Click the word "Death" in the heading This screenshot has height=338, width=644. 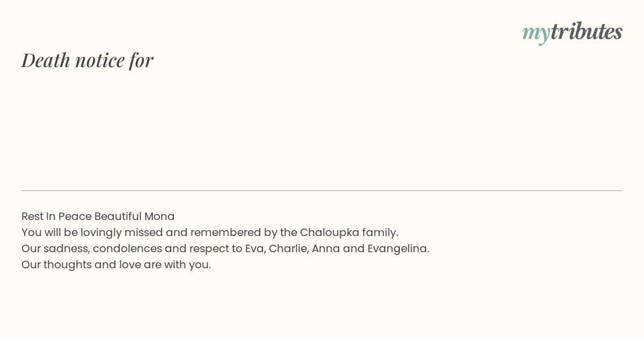click(x=46, y=60)
